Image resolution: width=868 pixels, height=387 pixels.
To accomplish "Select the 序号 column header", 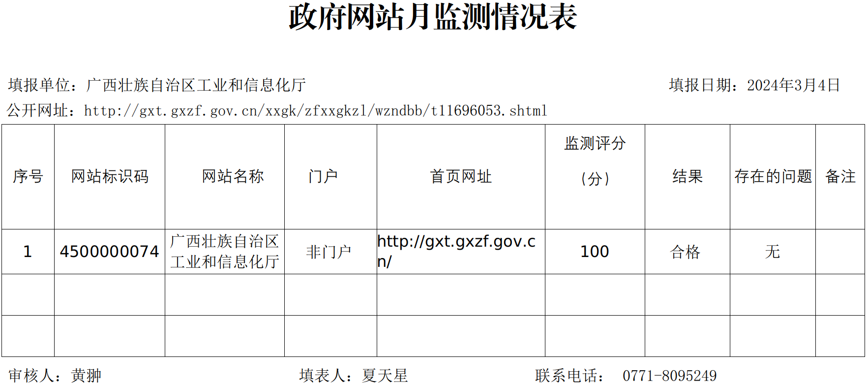I will tap(28, 176).
